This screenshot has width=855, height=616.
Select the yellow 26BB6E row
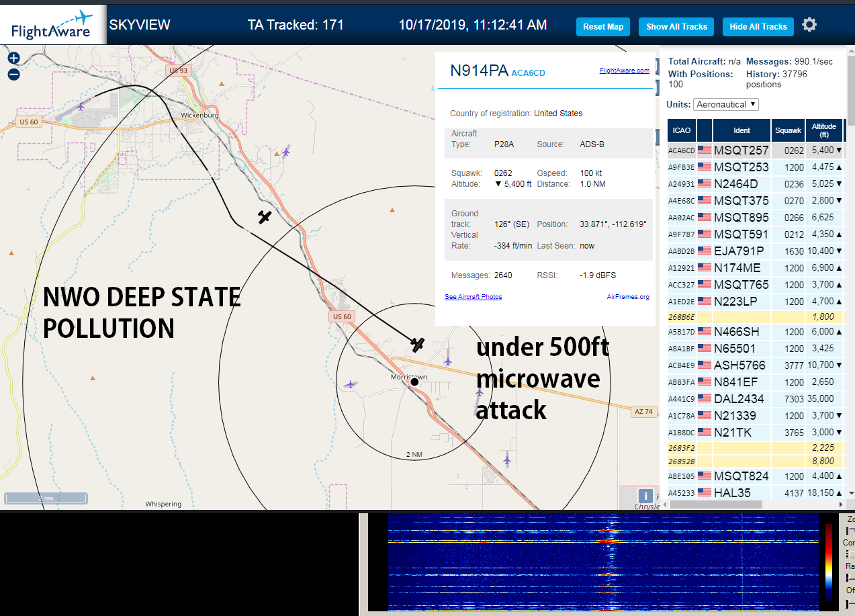[x=756, y=316]
